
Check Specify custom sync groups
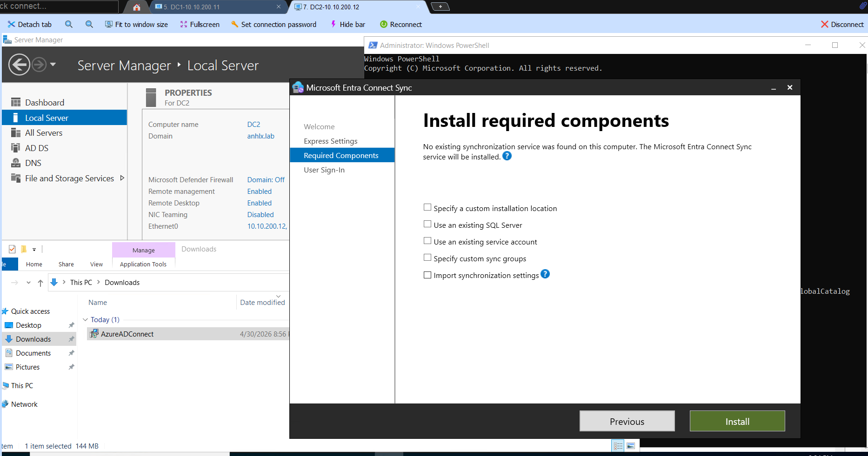(427, 258)
